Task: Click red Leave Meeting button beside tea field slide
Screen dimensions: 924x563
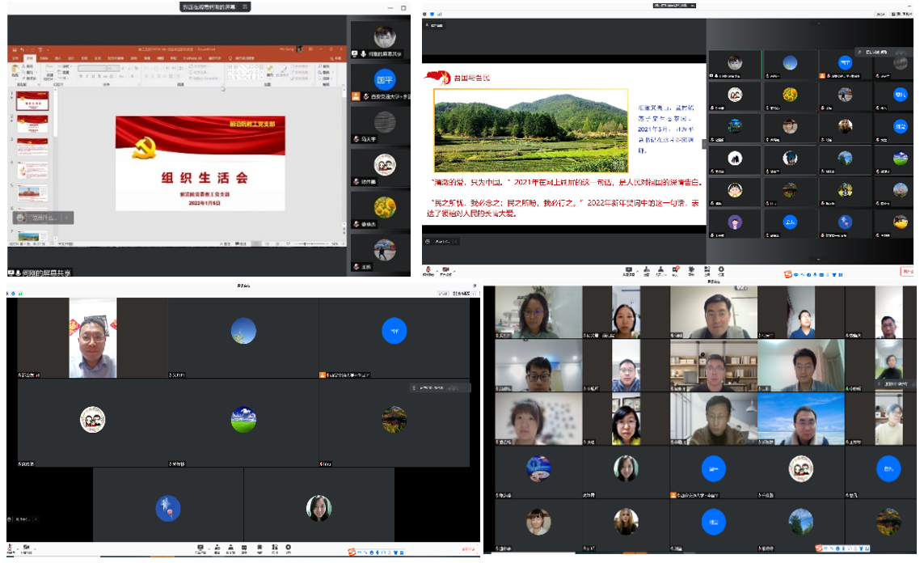Action: (908, 272)
